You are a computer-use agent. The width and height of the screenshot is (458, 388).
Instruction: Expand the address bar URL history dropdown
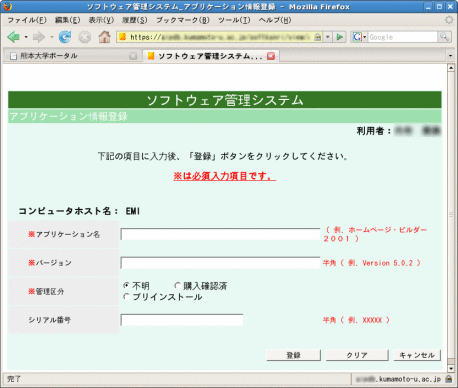[x=328, y=37]
